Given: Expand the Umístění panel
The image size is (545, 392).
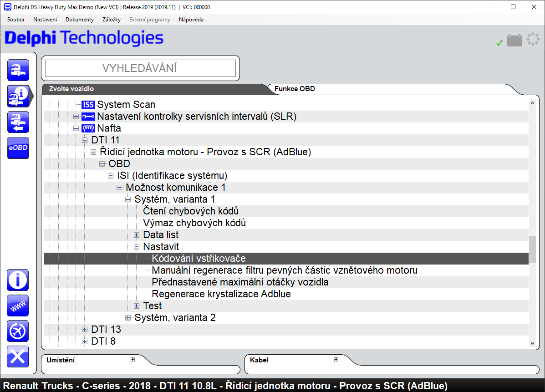Looking at the screenshot, I should click(133, 359).
